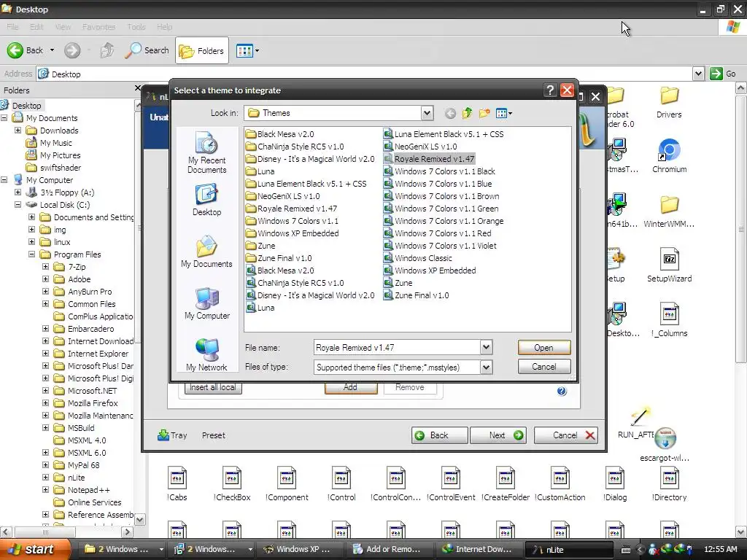The width and height of the screenshot is (747, 560).
Task: Click the Insert all local button
Action: point(213,388)
